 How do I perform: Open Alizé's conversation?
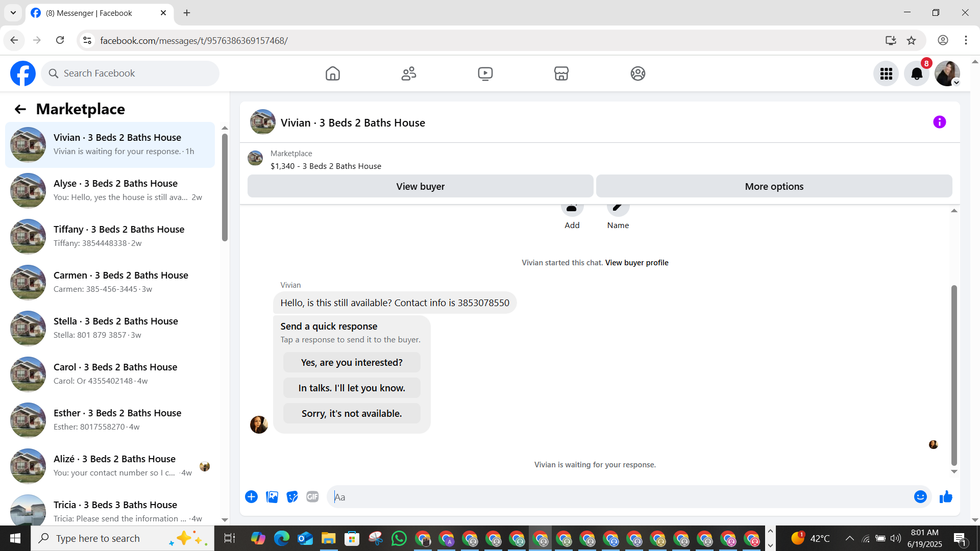(110, 466)
